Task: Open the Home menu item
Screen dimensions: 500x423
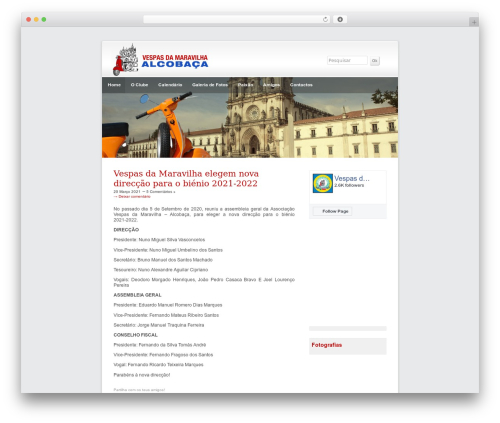Action: coord(114,85)
